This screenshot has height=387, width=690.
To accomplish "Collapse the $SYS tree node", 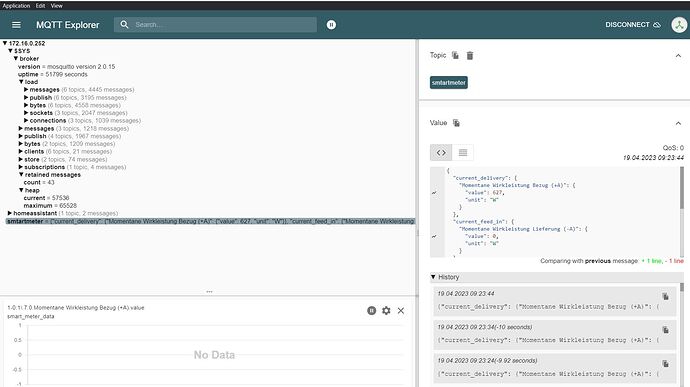I will [x=10, y=51].
